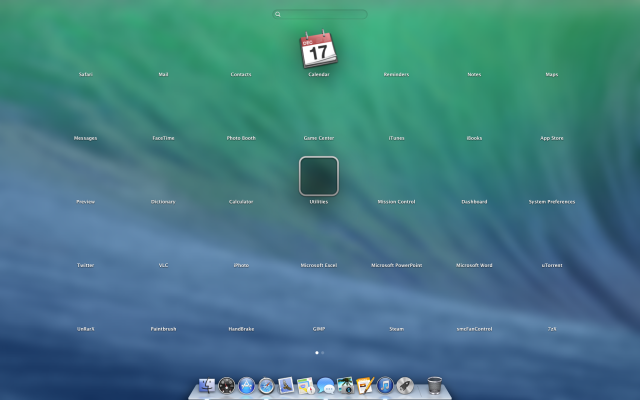The width and height of the screenshot is (640, 400).
Task: Click the Dictionary app label
Action: (x=163, y=202)
